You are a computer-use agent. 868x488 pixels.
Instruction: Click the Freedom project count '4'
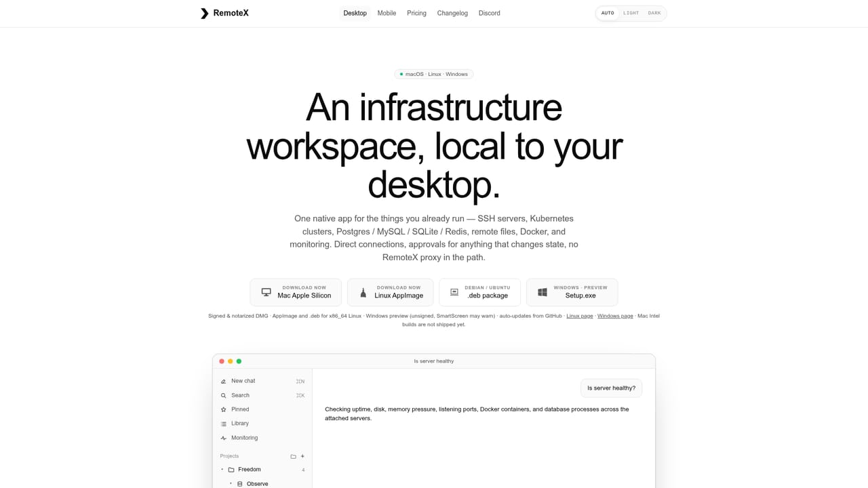tap(303, 470)
